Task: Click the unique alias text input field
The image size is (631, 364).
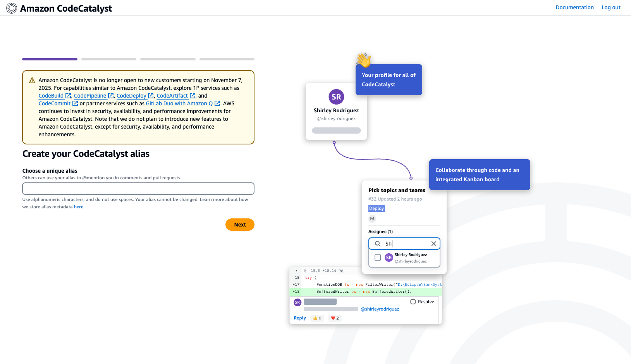Action: (x=138, y=189)
